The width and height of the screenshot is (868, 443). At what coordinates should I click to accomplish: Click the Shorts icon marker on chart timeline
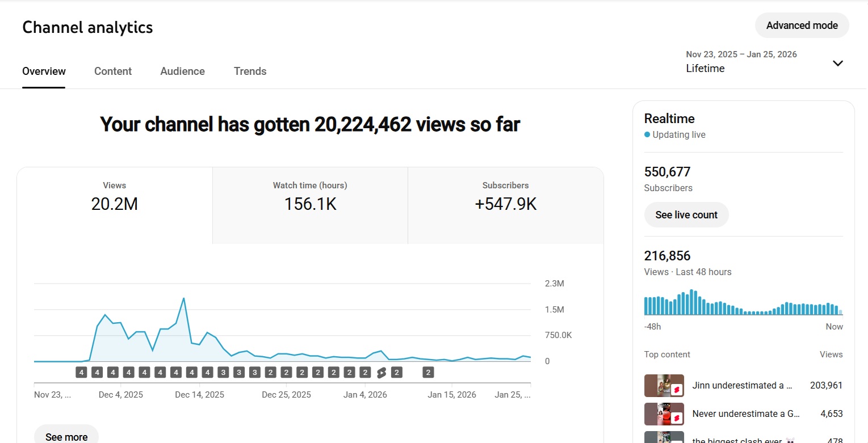(x=381, y=373)
